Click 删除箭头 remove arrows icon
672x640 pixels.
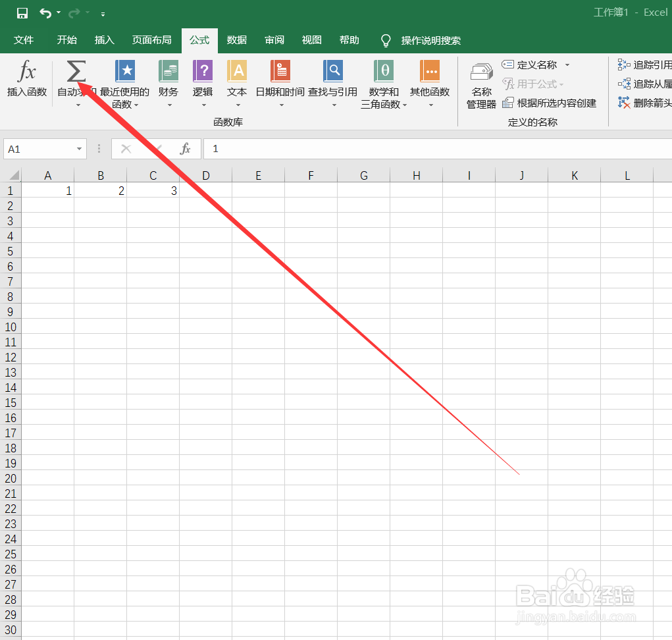pyautogui.click(x=623, y=103)
